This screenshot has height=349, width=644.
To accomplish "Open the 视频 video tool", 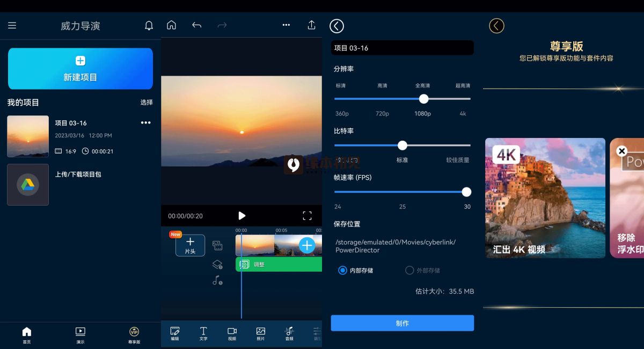I will click(232, 333).
